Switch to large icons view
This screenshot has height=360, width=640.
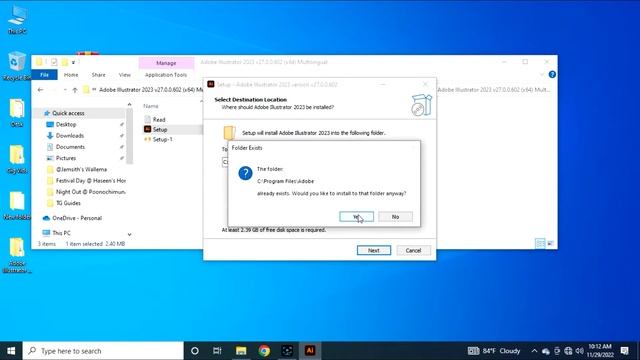point(550,244)
